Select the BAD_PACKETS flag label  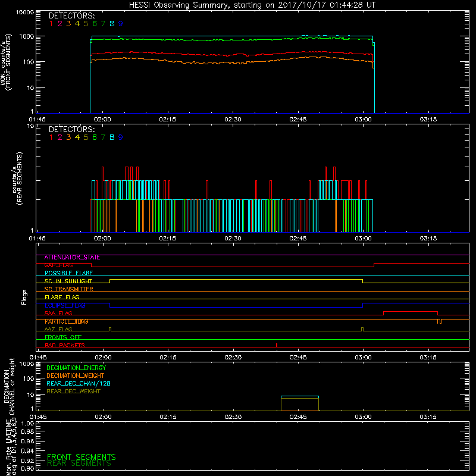point(65,345)
